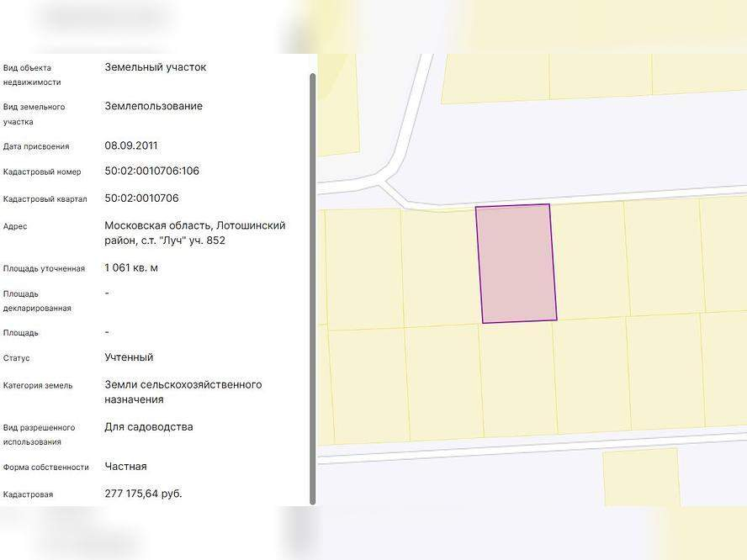Click the refined area value "1 061 кв. м"
Image resolution: width=747 pixels, height=560 pixels.
(131, 268)
